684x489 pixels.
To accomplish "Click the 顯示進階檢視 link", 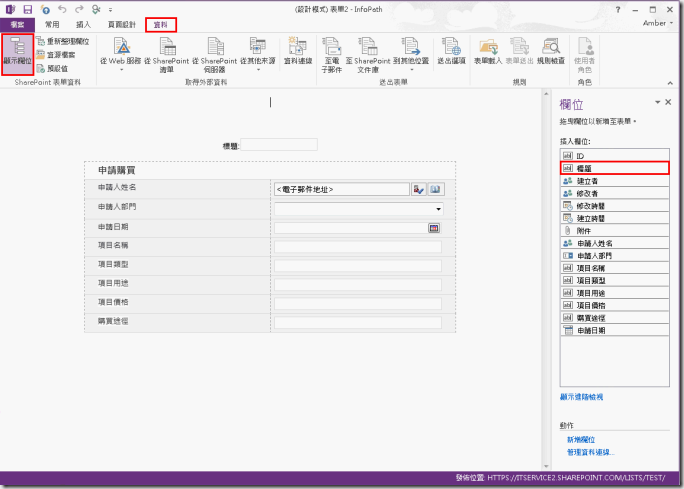I will [x=588, y=396].
